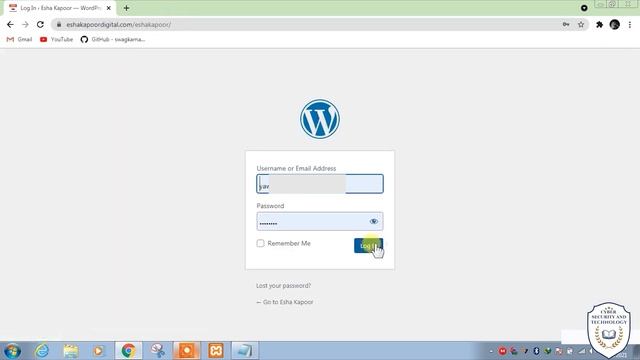Open the Chrome tab search dropdown

(x=584, y=8)
